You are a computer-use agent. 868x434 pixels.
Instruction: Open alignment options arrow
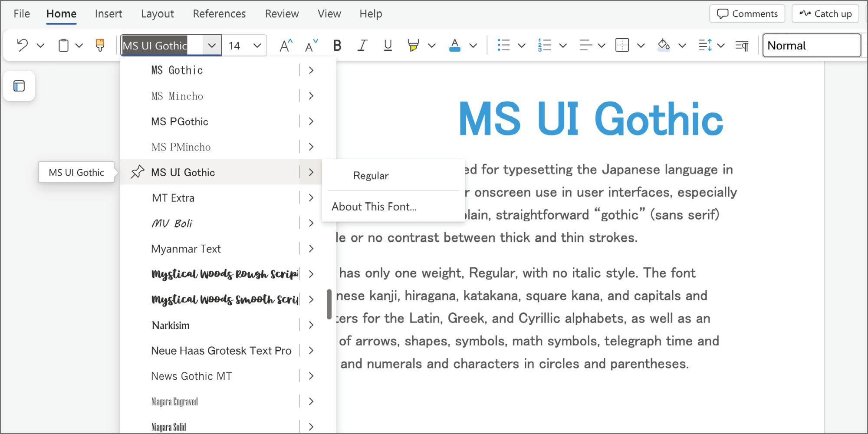pyautogui.click(x=602, y=45)
